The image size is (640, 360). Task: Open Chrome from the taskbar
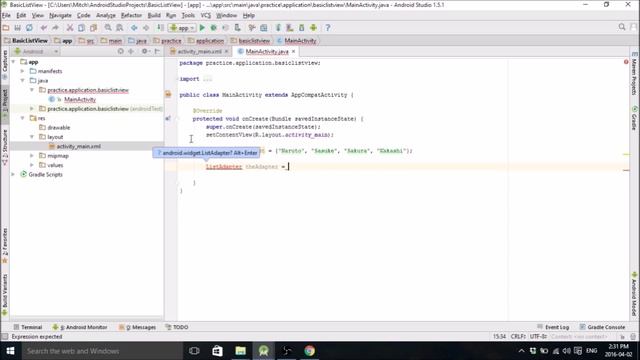[x=309, y=351]
